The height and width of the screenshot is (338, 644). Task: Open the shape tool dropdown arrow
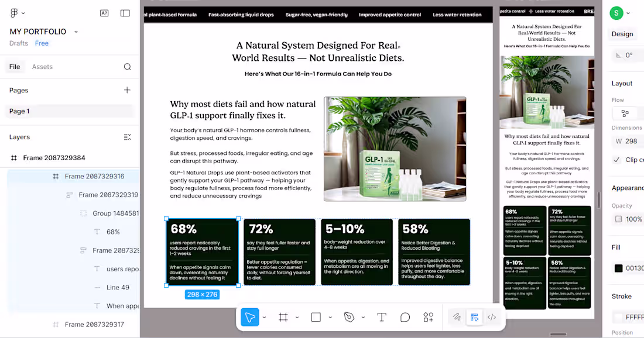(330, 318)
